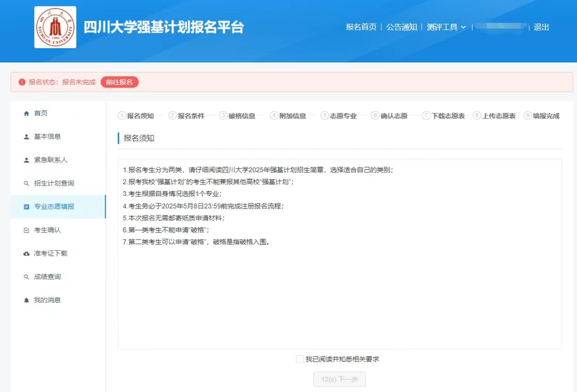Click the 12(s) 下一步 button
This screenshot has width=577, height=392.
[339, 379]
